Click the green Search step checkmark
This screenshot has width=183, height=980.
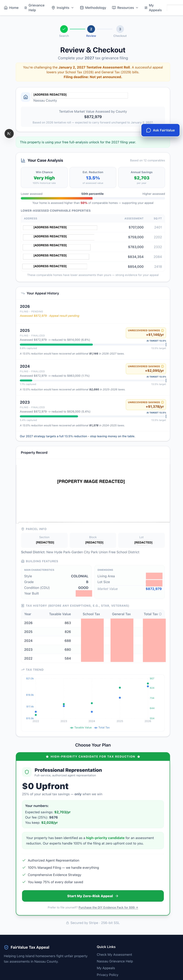64,29
